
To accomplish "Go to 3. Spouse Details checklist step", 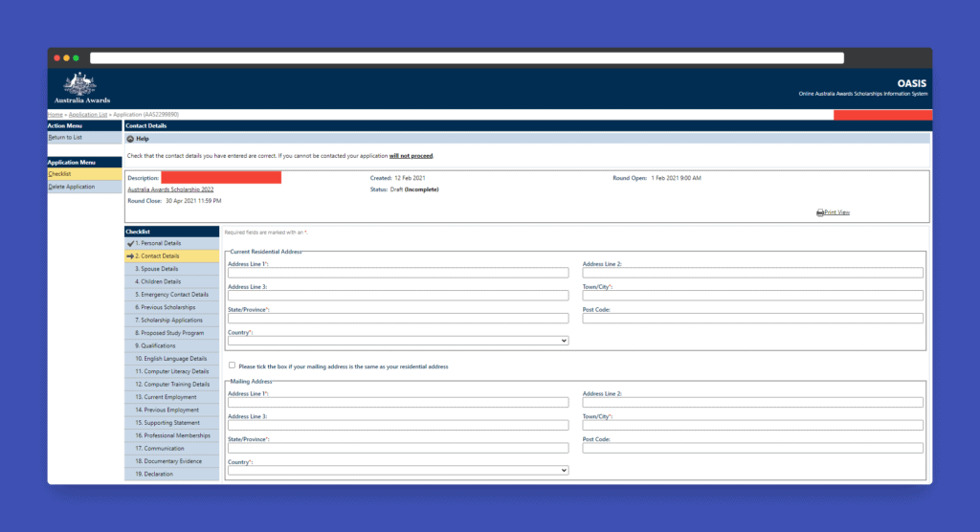I will pyautogui.click(x=157, y=269).
